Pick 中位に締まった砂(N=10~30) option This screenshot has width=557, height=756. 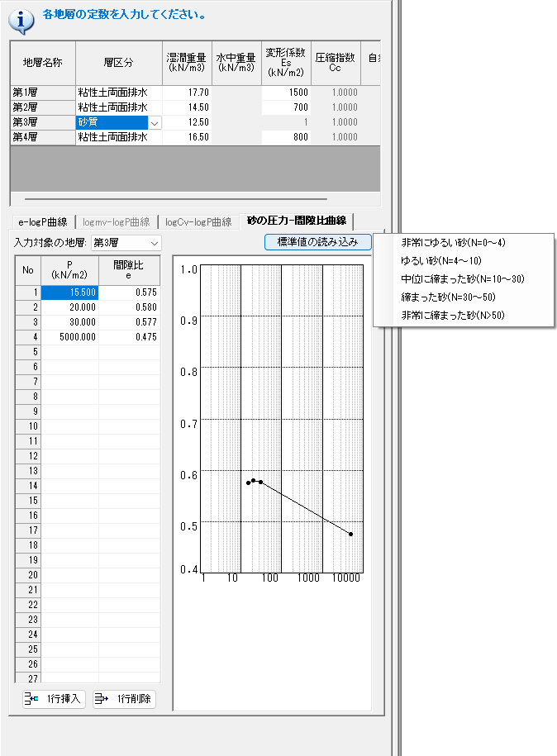click(x=462, y=279)
